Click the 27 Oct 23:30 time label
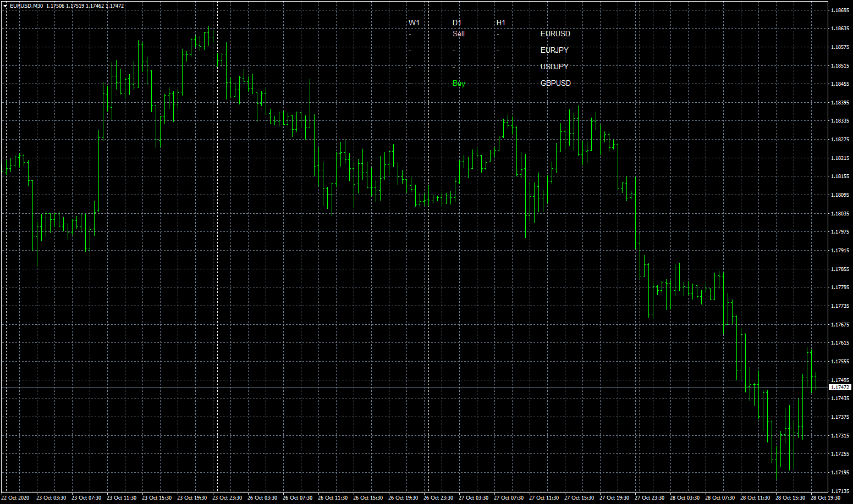Image resolution: width=853 pixels, height=504 pixels. click(650, 498)
